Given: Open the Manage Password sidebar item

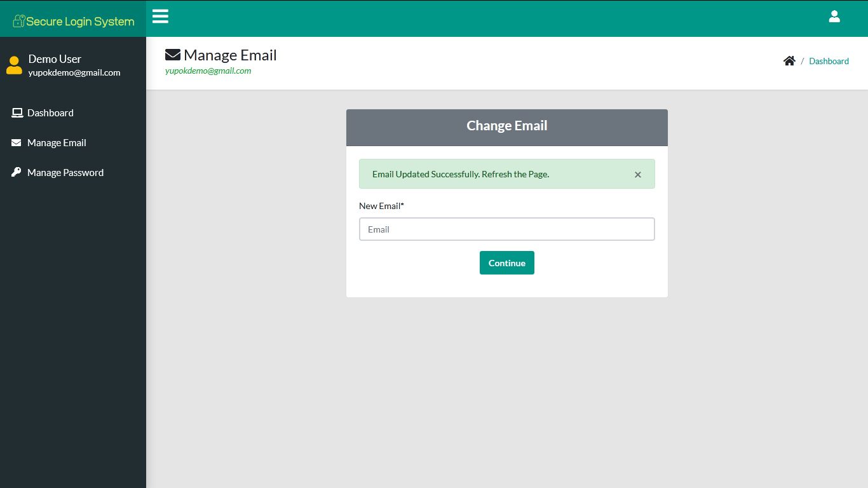Looking at the screenshot, I should tap(65, 172).
